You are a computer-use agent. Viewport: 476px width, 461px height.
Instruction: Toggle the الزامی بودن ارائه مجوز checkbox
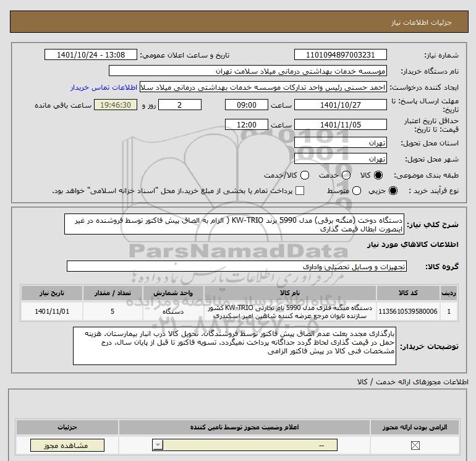(415, 446)
